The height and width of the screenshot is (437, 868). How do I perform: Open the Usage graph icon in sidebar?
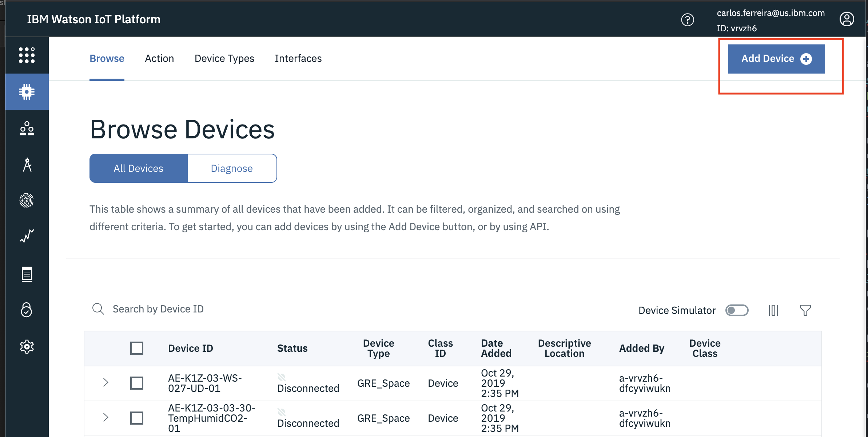tap(27, 236)
